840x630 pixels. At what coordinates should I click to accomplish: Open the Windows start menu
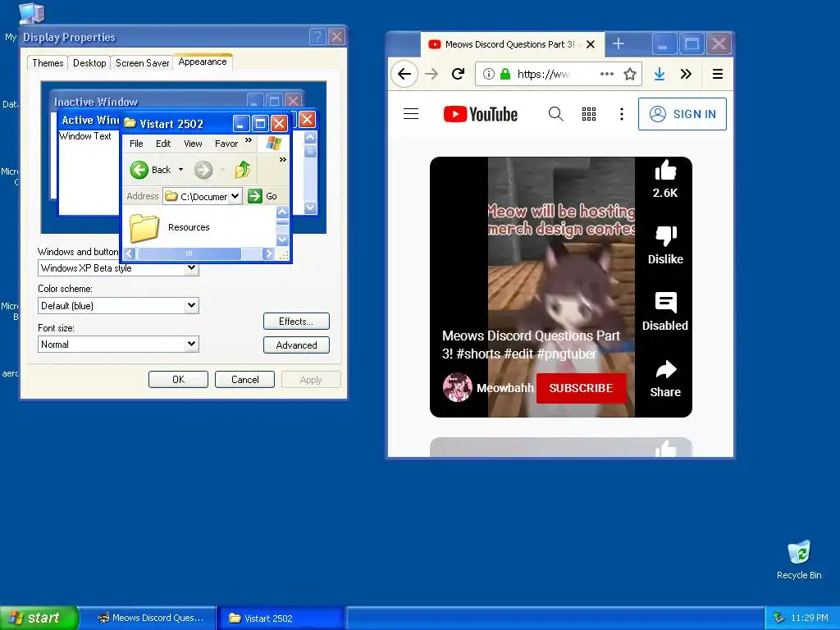(39, 618)
